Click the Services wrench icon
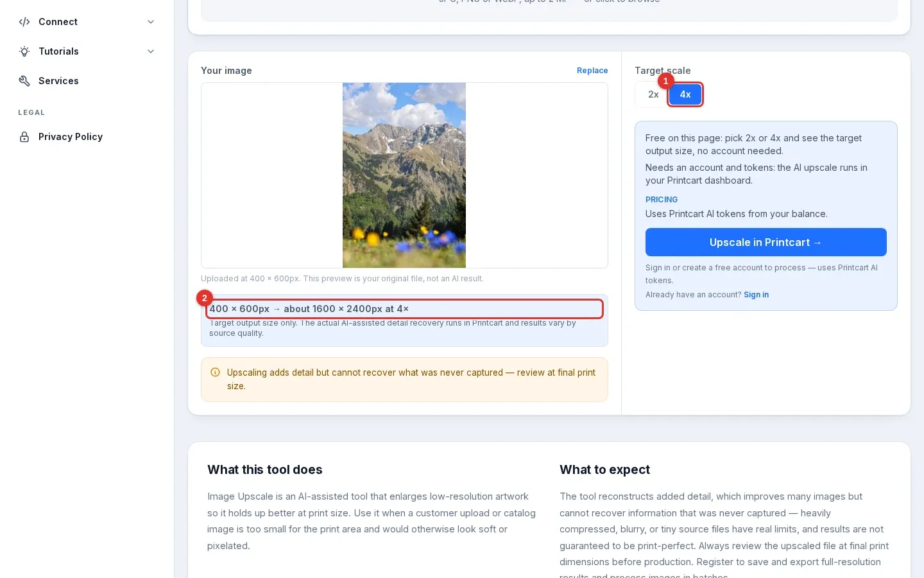This screenshot has height=578, width=924. (x=24, y=81)
